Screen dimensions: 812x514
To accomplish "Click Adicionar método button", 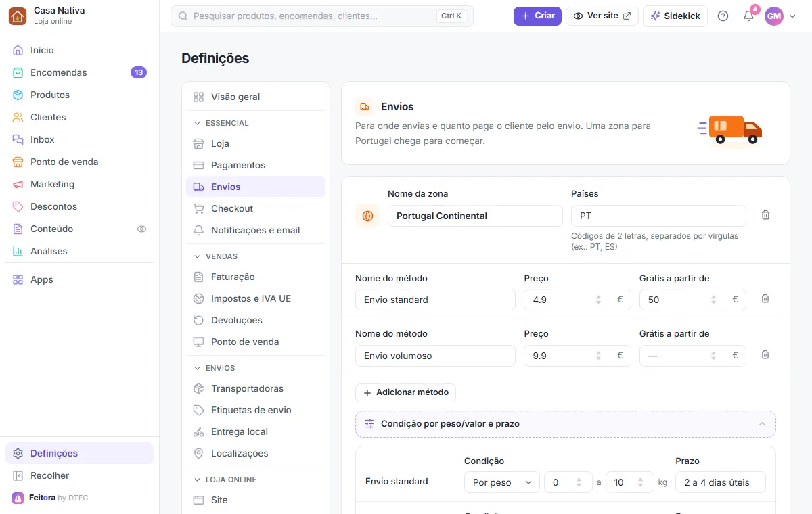I will tap(406, 392).
